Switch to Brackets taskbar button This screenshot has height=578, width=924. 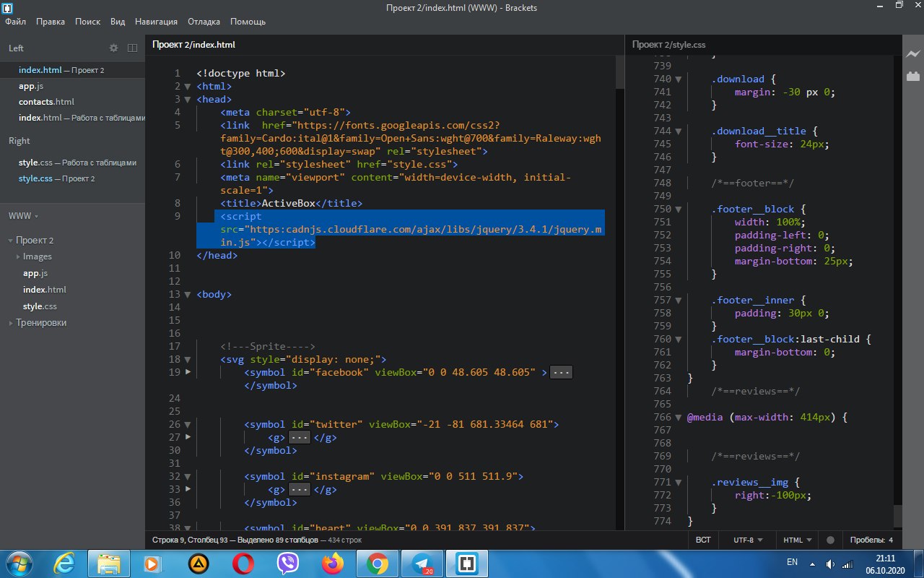tap(466, 563)
